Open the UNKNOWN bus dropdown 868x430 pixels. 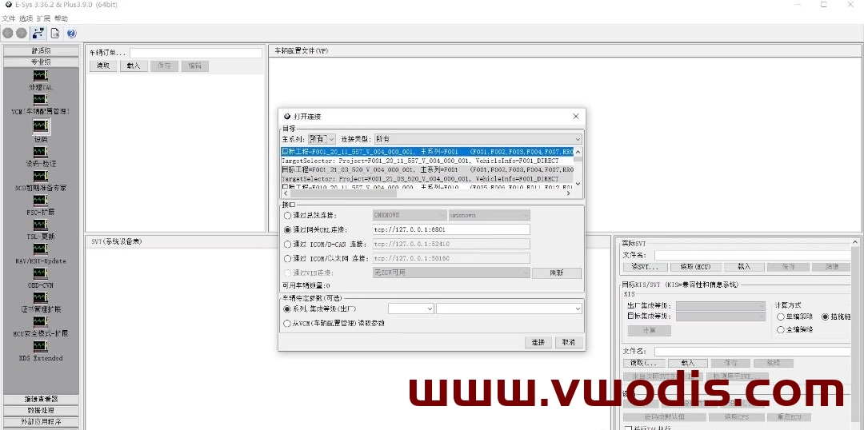410,215
